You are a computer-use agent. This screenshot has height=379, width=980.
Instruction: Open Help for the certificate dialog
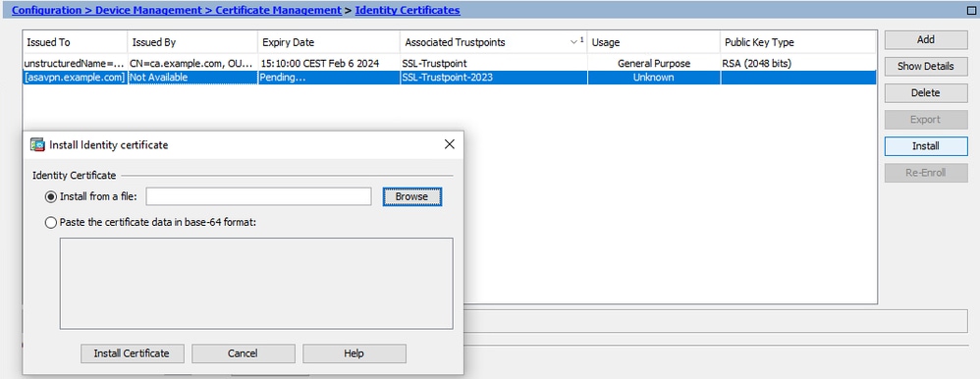(354, 353)
